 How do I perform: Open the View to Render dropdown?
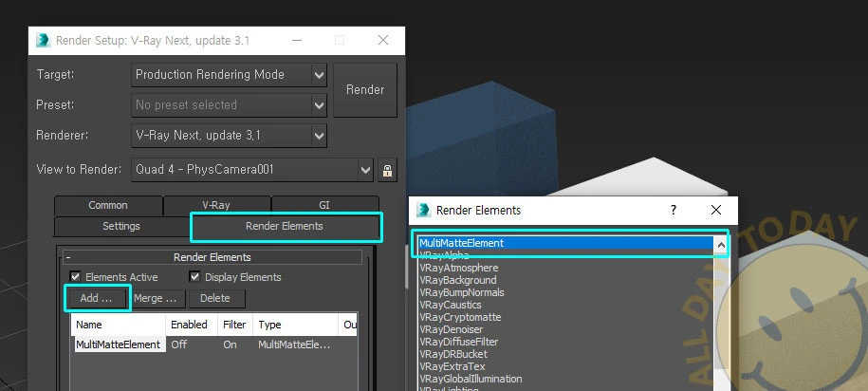365,170
